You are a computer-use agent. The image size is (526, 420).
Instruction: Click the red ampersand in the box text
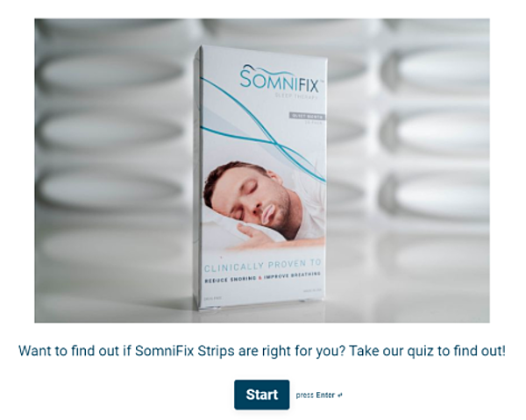click(x=259, y=278)
